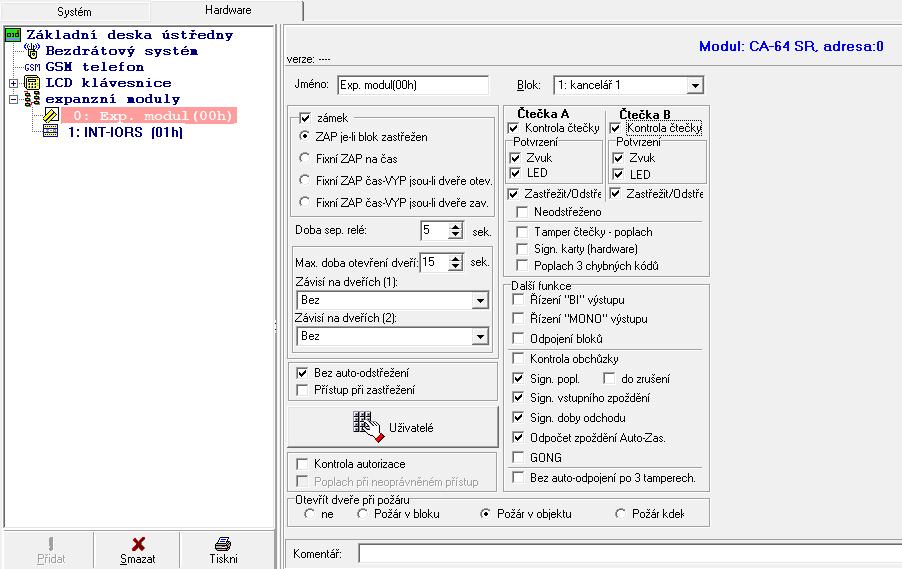Click the LCD klávesnice keypad icon
The height and width of the screenshot is (569, 902).
coord(32,83)
